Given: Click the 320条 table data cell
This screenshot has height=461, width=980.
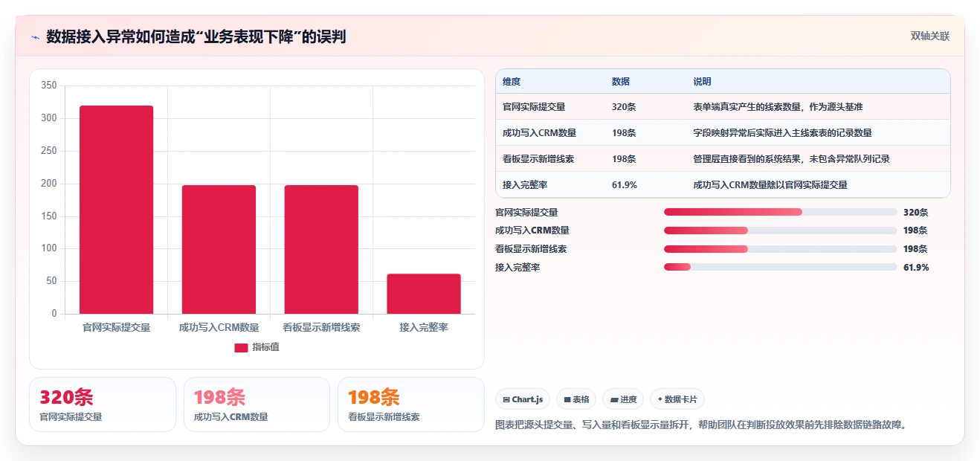Looking at the screenshot, I should 624,107.
